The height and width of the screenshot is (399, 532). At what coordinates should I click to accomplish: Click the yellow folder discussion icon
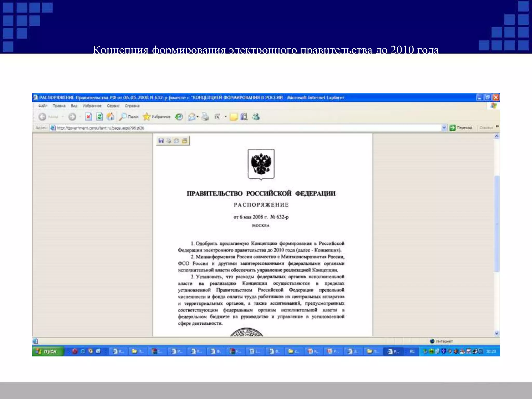point(234,117)
